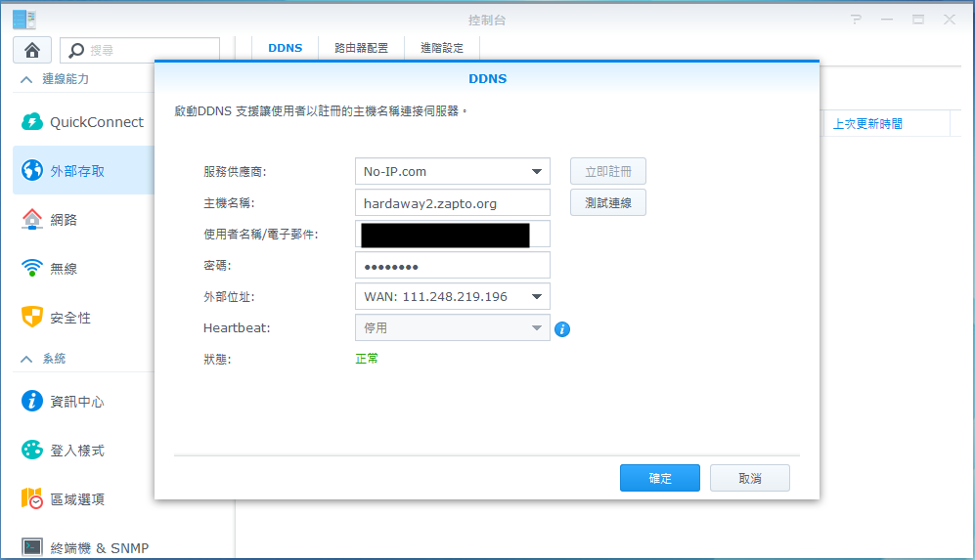Image resolution: width=975 pixels, height=560 pixels.
Task: Confirm with the 確定 button
Action: (660, 478)
